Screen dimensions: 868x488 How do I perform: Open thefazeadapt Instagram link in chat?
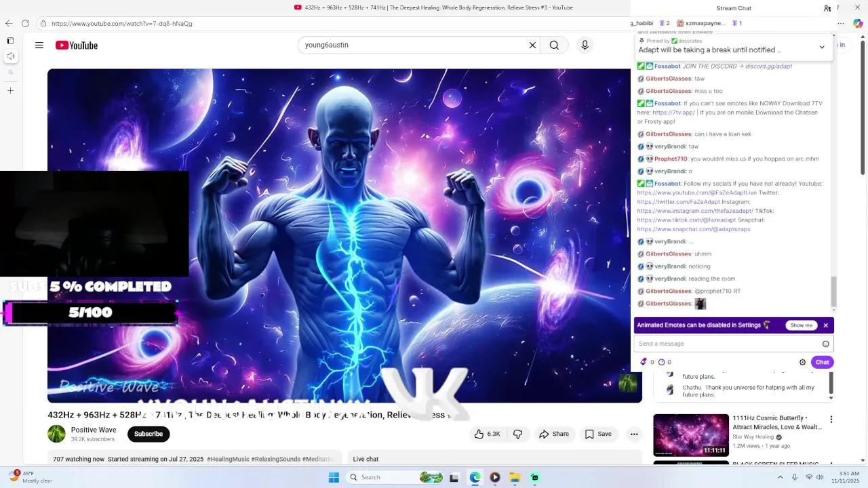coord(695,211)
